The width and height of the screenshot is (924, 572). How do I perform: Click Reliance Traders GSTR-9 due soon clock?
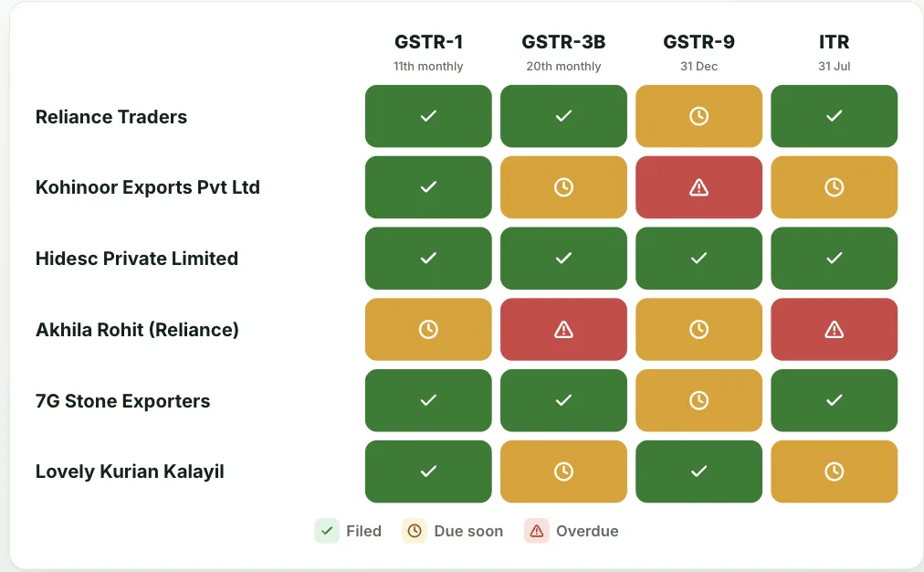698,116
